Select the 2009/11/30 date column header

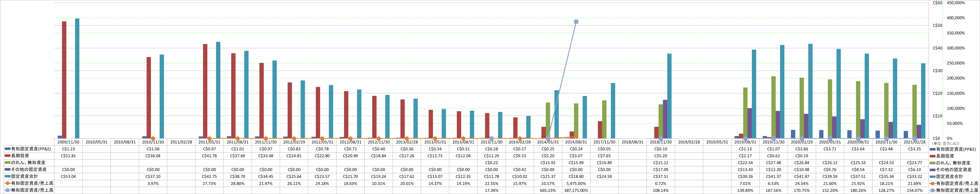69,142
